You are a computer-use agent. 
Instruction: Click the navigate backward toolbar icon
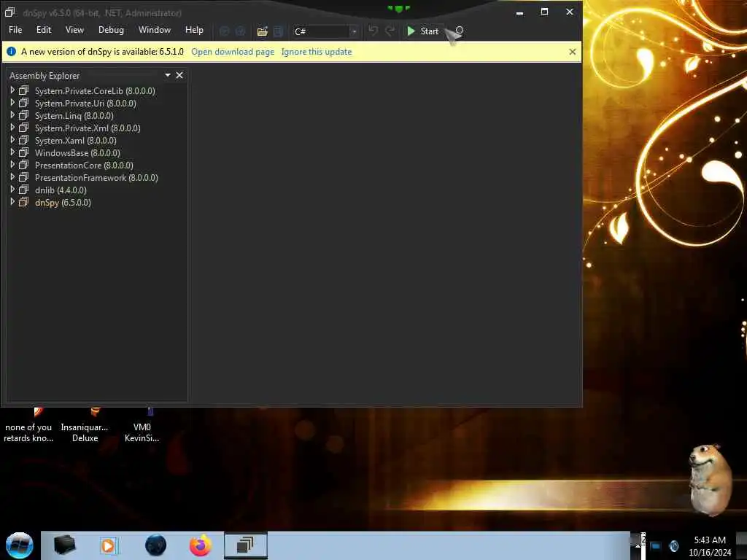point(225,31)
